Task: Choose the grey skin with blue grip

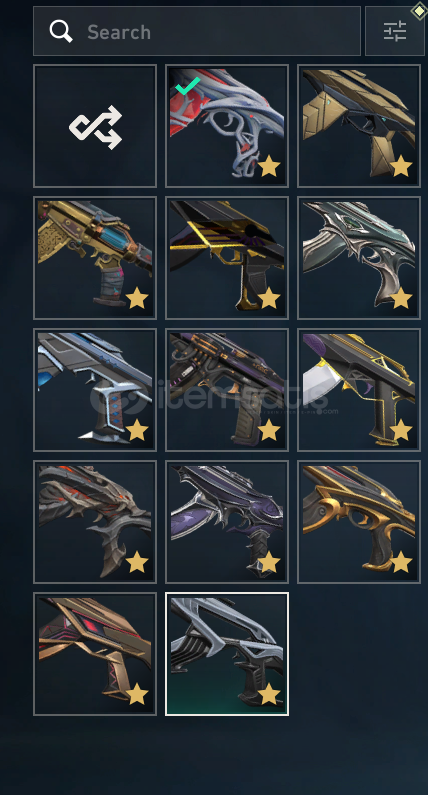Action: pyautogui.click(x=95, y=389)
